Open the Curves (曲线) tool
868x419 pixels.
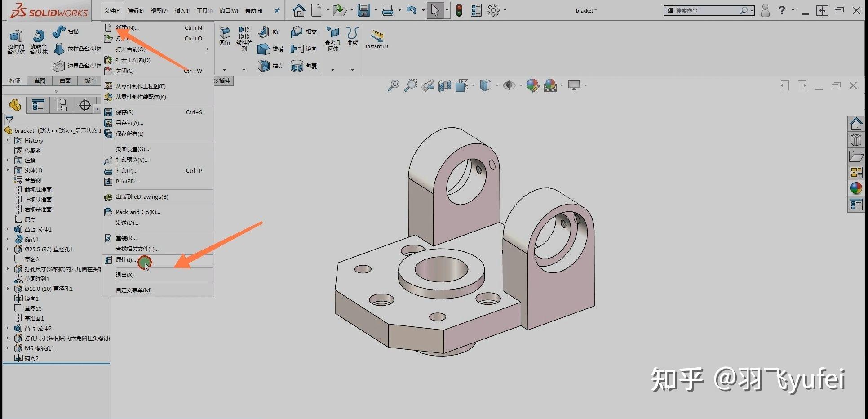(x=353, y=32)
